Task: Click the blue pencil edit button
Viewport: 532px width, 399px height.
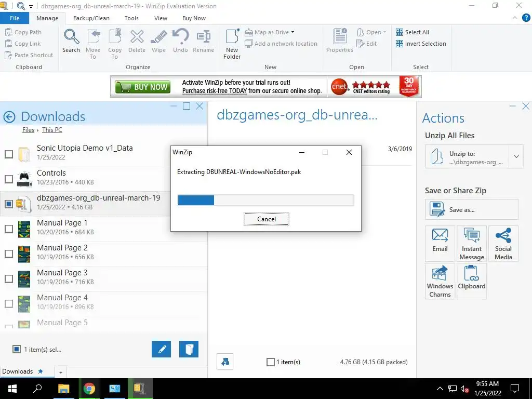Action: click(161, 349)
